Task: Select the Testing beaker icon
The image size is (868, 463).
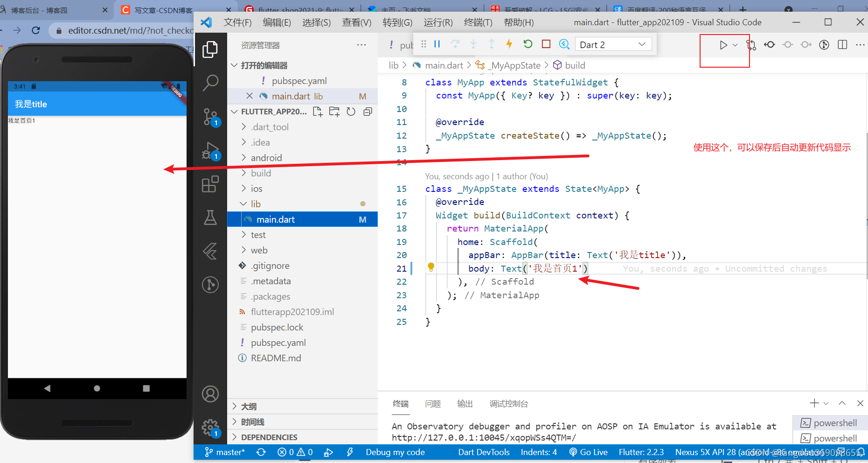Action: pyautogui.click(x=210, y=217)
